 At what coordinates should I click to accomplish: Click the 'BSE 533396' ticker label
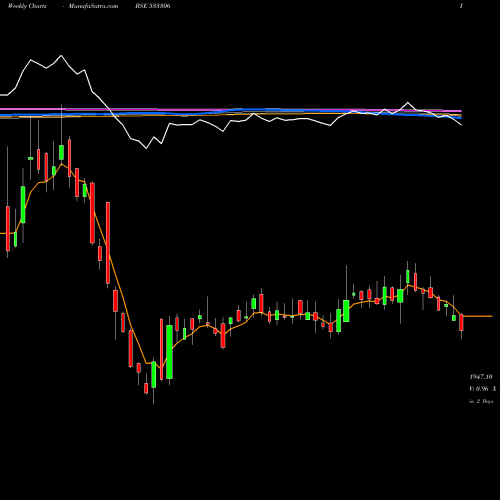(x=153, y=6)
